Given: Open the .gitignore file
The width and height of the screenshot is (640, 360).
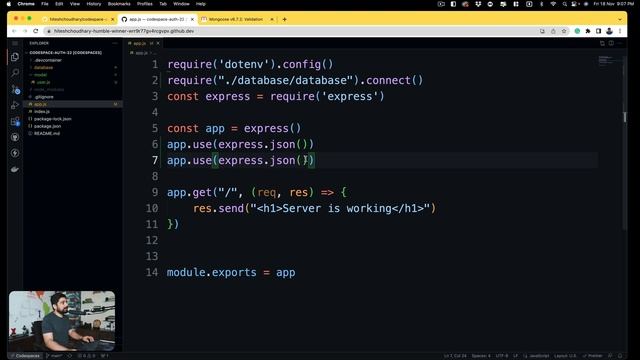Looking at the screenshot, I should click(x=44, y=97).
